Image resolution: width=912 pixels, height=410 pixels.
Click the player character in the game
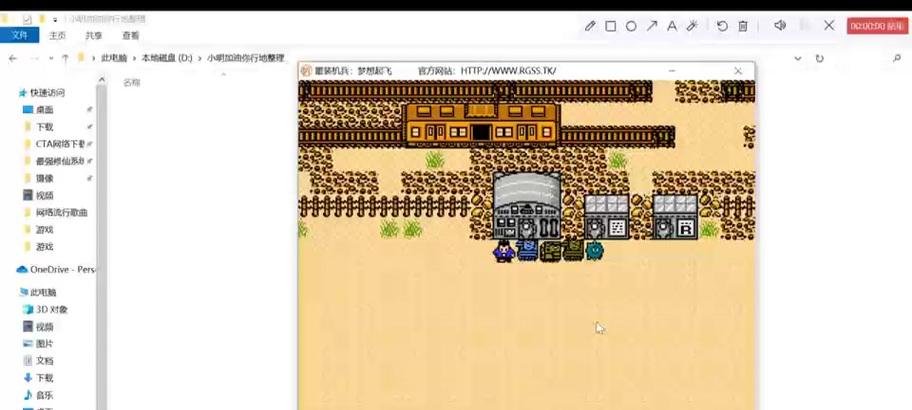point(504,251)
